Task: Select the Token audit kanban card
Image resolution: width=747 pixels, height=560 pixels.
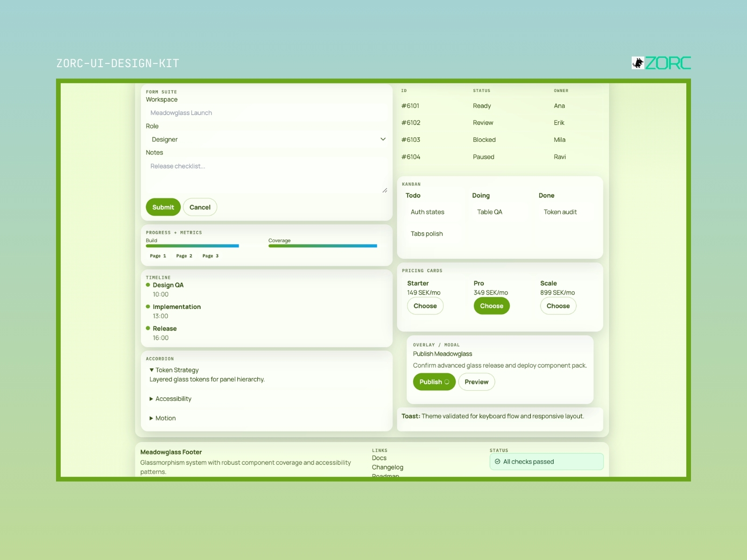Action: (x=567, y=212)
